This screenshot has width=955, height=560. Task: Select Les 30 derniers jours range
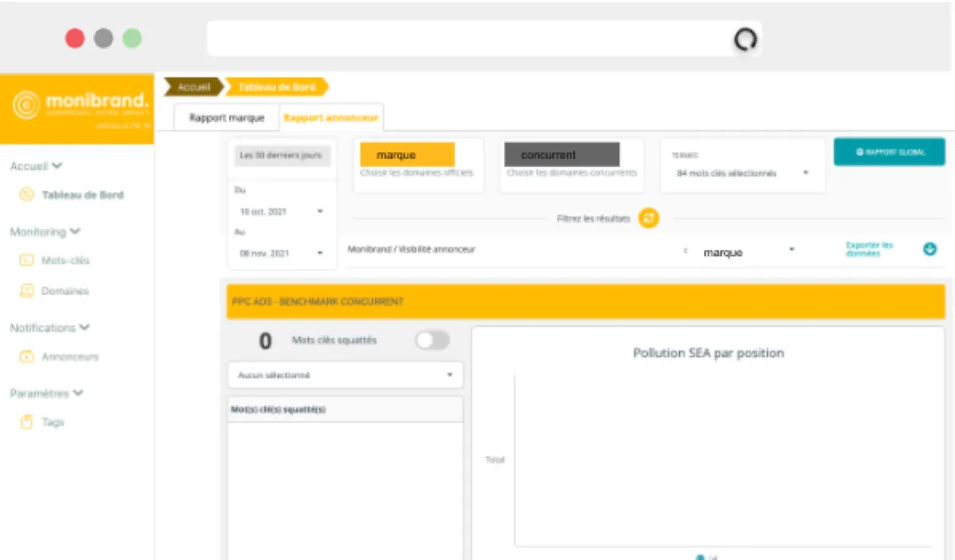283,155
